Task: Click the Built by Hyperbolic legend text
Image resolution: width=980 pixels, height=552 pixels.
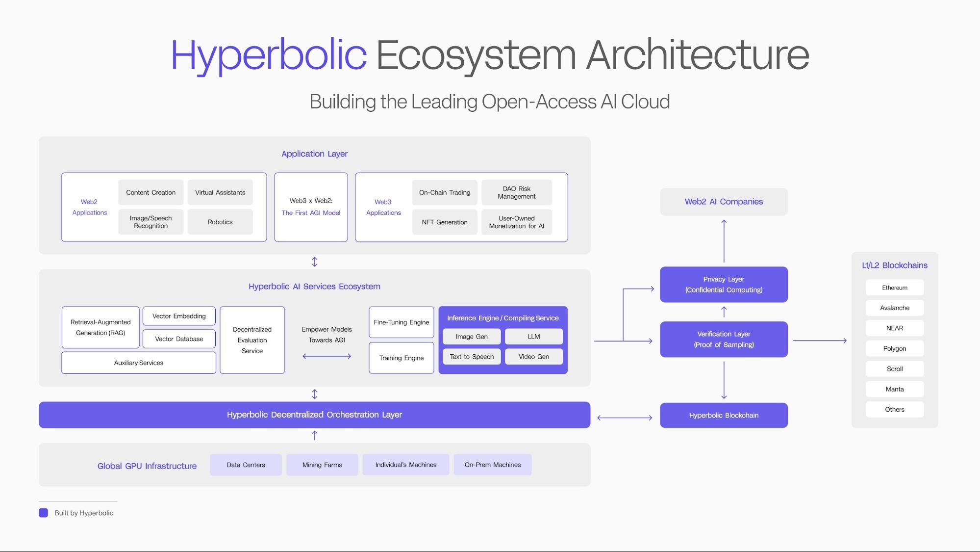Action: coord(84,513)
